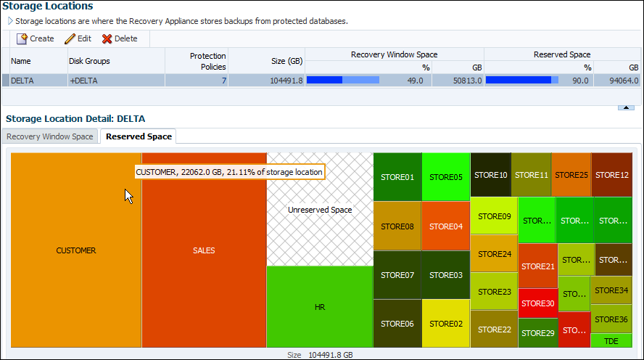Select the bright green STORE05 tile

coord(445,177)
